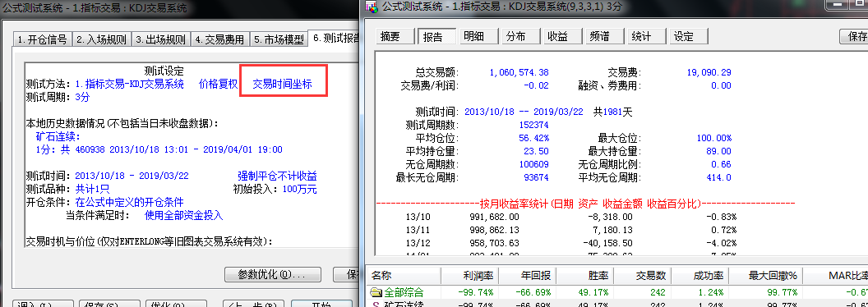Click the 1分: 共 460938 data line
The width and height of the screenshot is (868, 307).
tap(159, 149)
